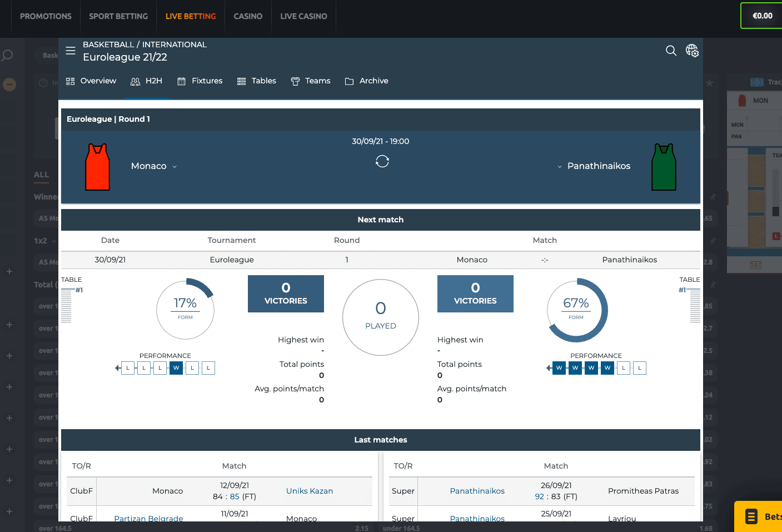Click the left arrow beside Panathinaikos performance
Screen dimensions: 782x532
click(549, 368)
